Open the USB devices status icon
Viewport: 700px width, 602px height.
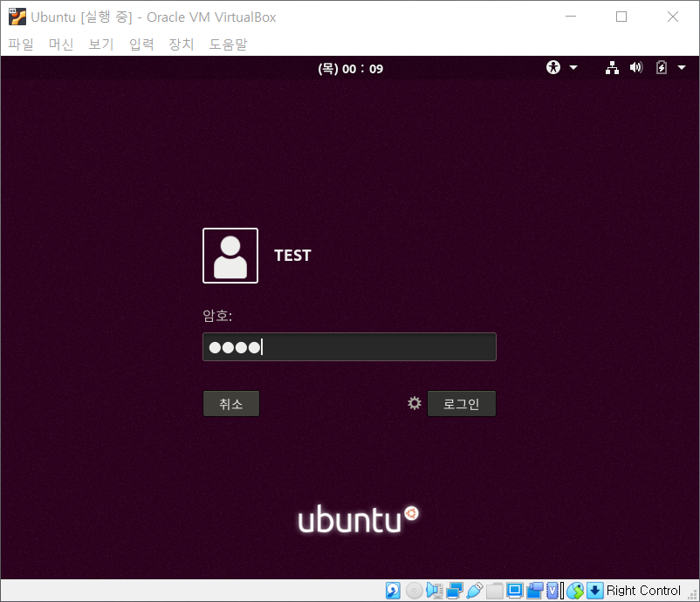475,591
